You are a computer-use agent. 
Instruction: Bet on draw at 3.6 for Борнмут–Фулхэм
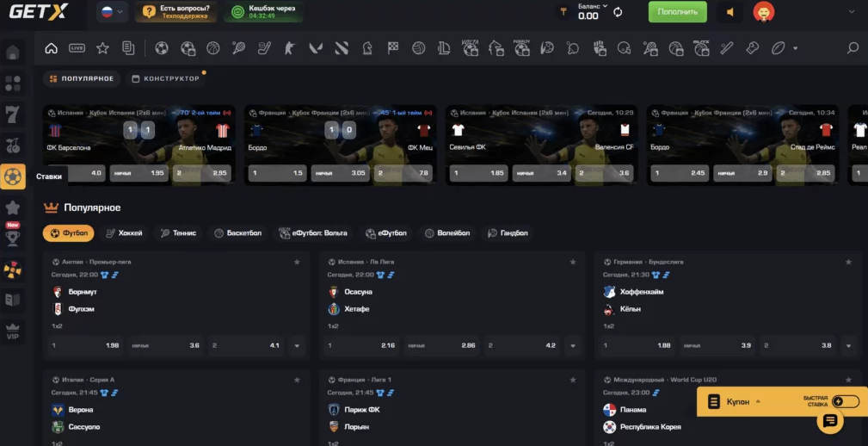pos(165,346)
